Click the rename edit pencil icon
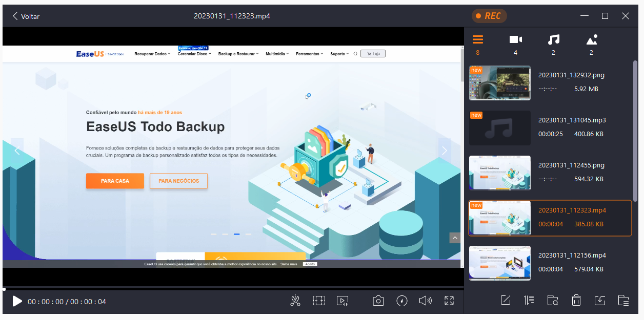The image size is (644, 320). coord(506,301)
